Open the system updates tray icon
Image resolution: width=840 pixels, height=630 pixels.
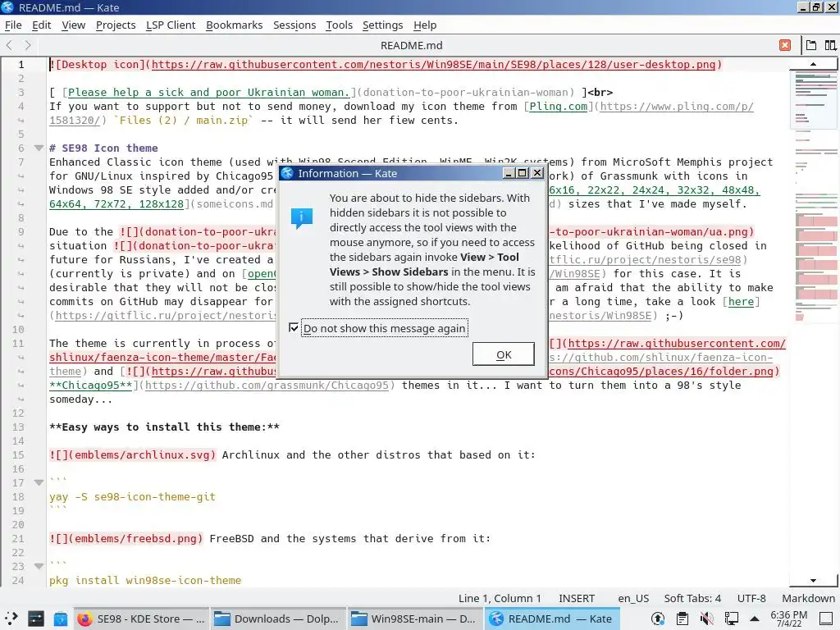[657, 619]
